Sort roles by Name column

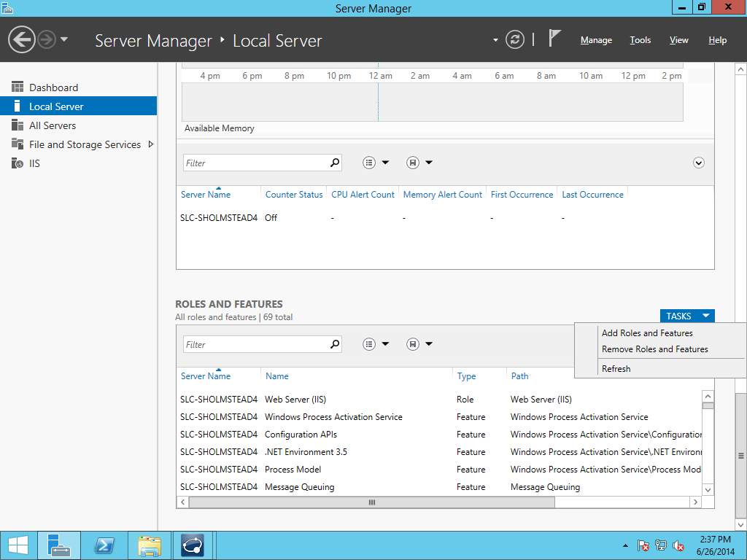click(x=276, y=376)
